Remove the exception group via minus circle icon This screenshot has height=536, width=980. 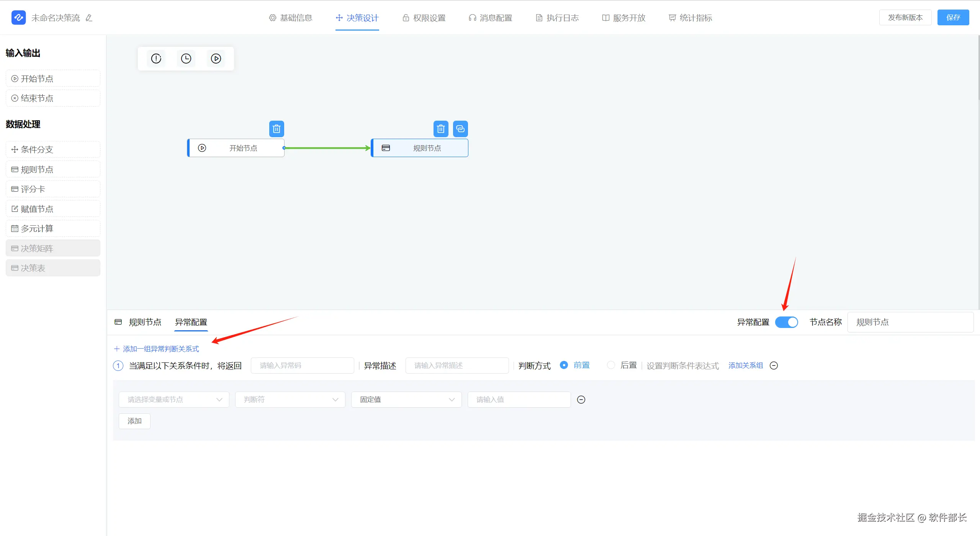click(x=774, y=366)
